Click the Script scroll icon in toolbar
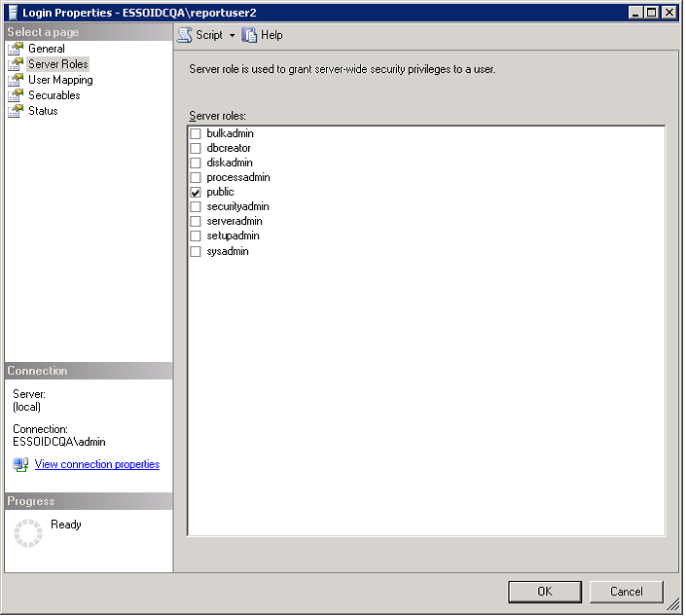 pyautogui.click(x=185, y=35)
